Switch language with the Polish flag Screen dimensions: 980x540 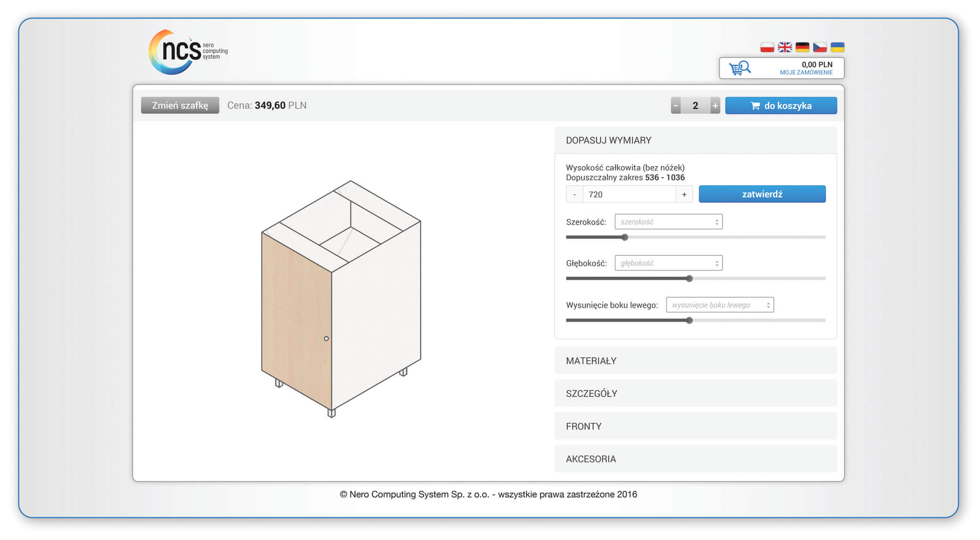(x=767, y=47)
